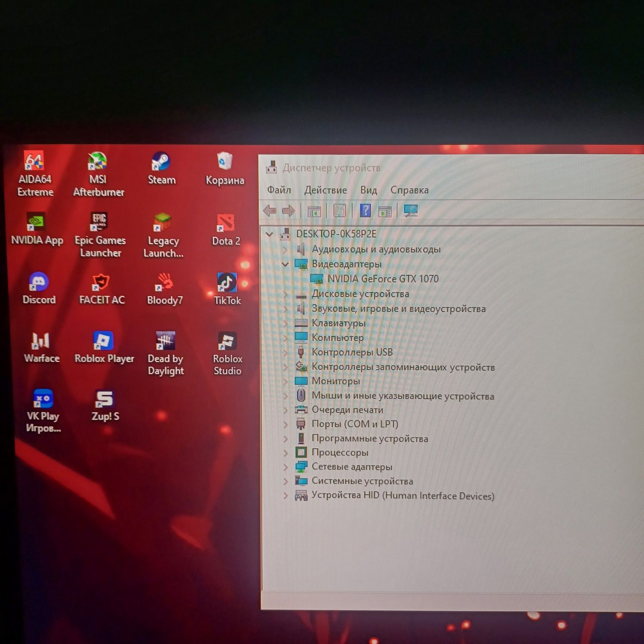Viewport: 644px width, 644px height.
Task: Click the Видеоадаптеры label text
Action: click(347, 264)
